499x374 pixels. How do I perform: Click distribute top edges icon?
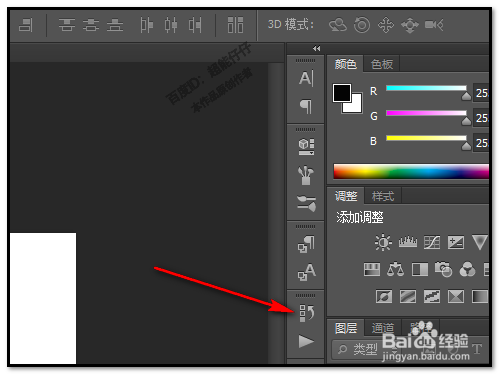point(67,25)
